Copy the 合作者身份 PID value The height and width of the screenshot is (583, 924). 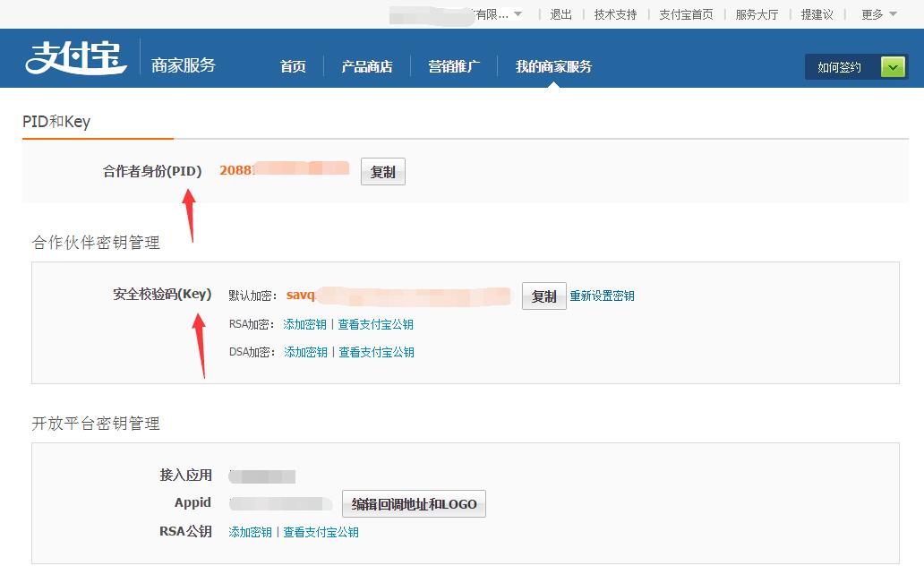pyautogui.click(x=382, y=172)
